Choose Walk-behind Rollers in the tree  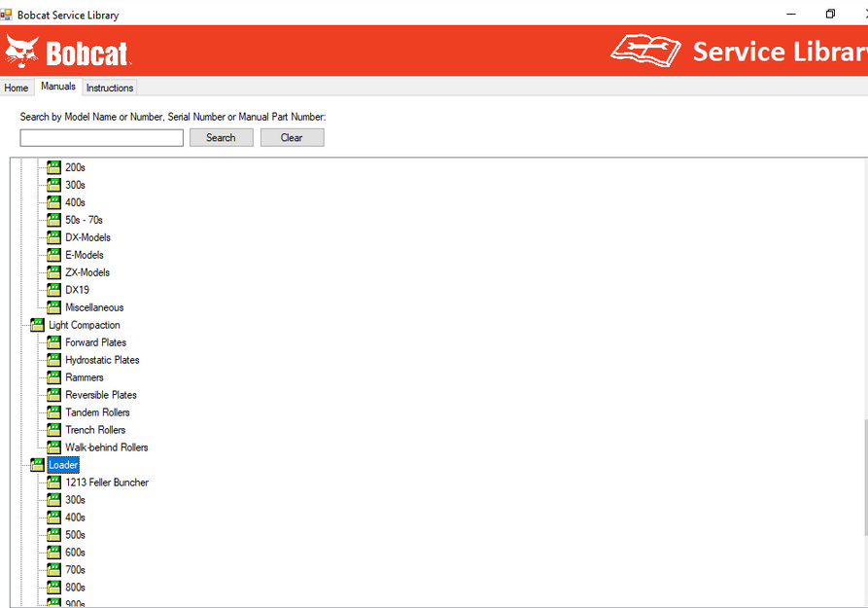(x=107, y=447)
